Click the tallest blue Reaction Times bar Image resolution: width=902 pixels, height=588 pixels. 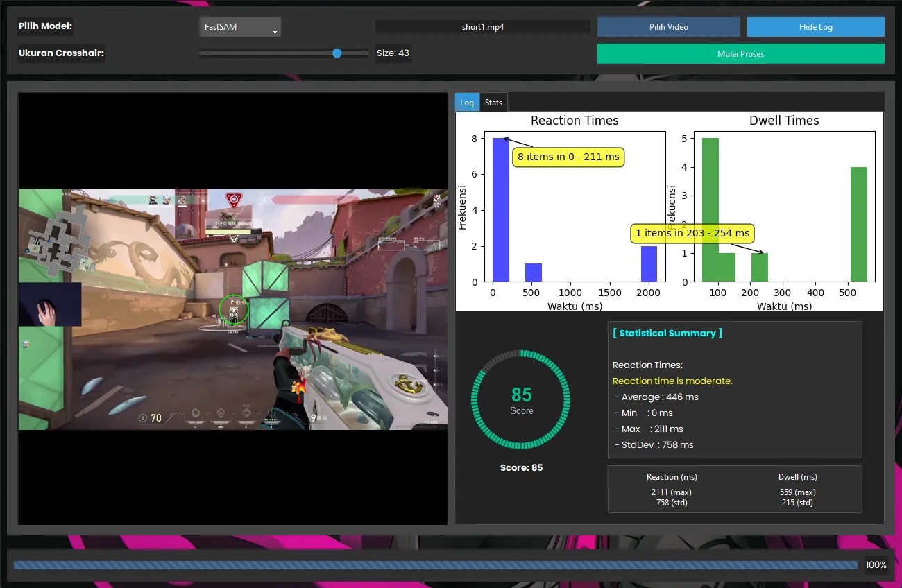coord(500,209)
